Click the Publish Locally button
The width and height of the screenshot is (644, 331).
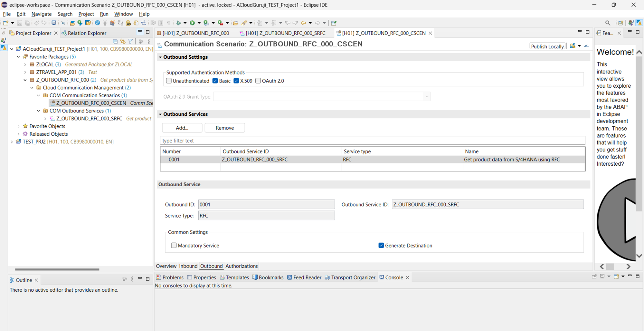pos(547,46)
